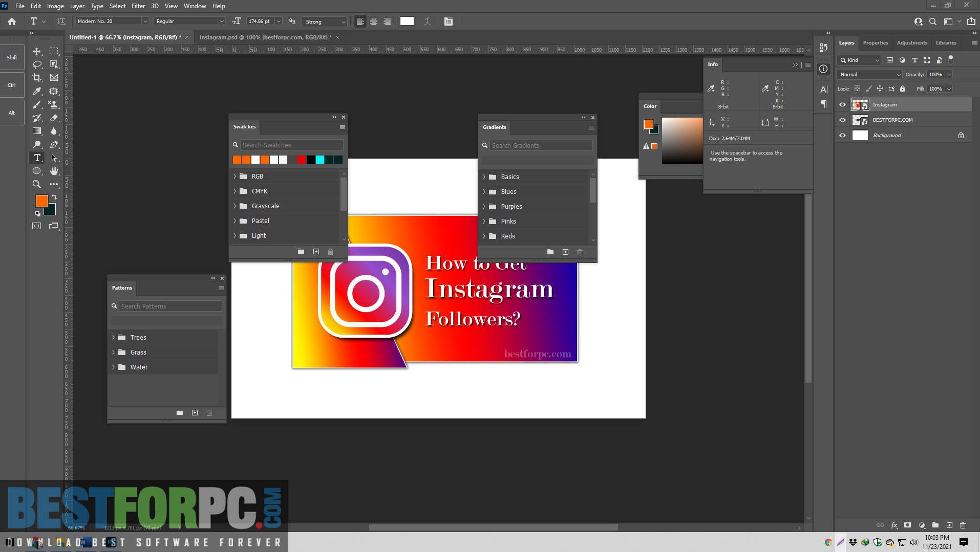Click Search icon in options bar
Screen dimensions: 980x552
click(933, 21)
